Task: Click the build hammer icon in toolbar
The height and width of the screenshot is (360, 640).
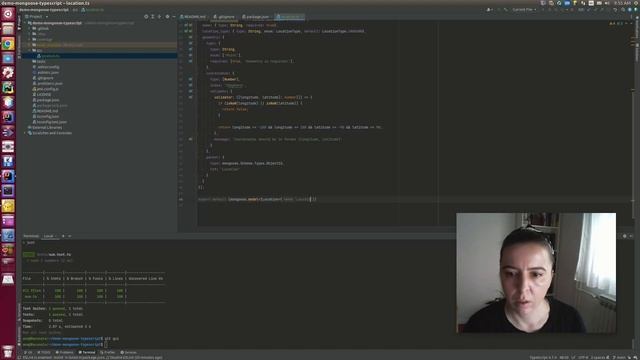Action: tap(505, 9)
